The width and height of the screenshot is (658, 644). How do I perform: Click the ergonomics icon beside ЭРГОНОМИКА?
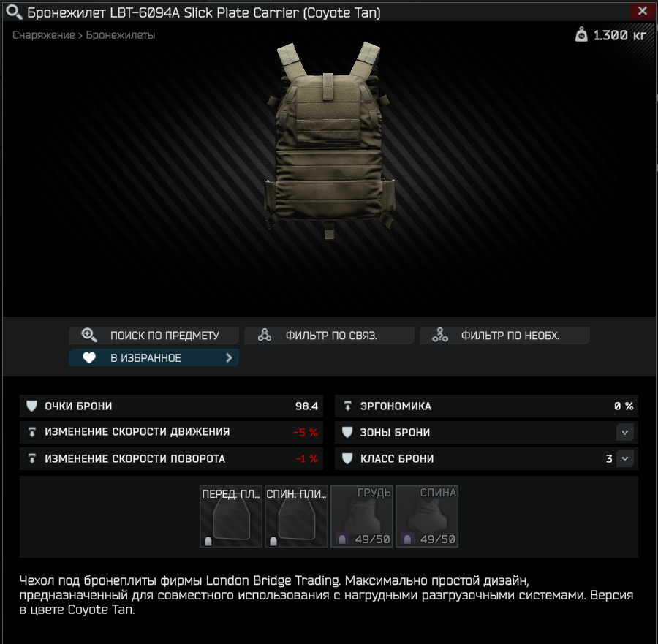point(347,406)
